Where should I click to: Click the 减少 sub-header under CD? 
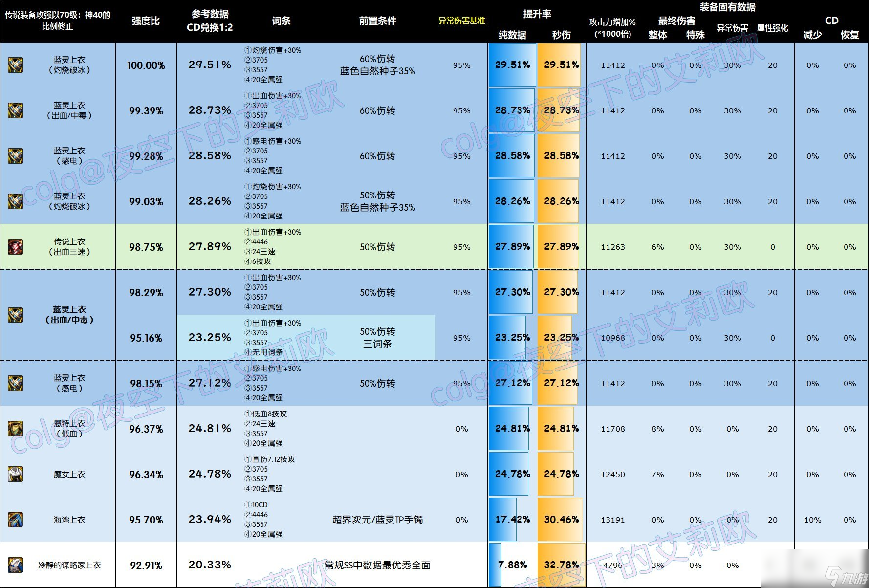812,35
